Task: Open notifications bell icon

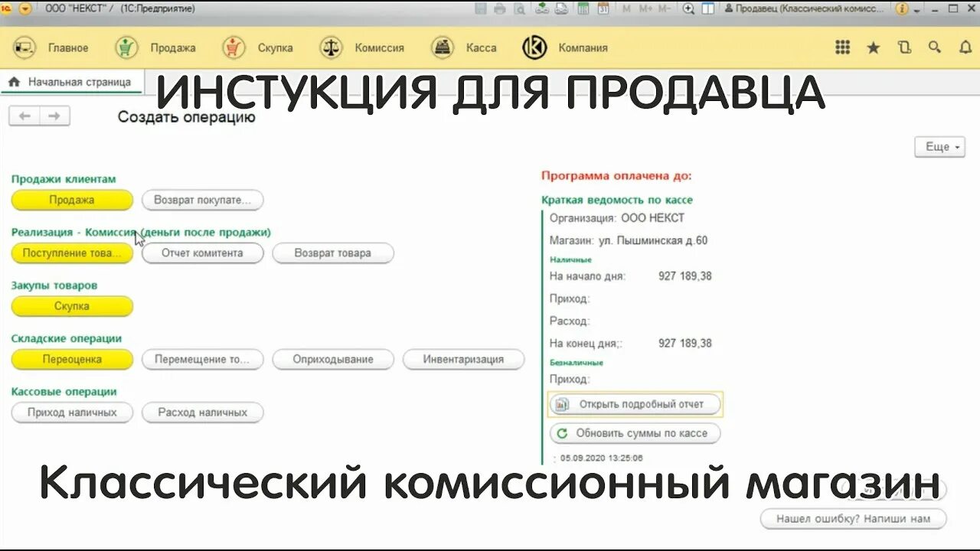Action: [965, 47]
